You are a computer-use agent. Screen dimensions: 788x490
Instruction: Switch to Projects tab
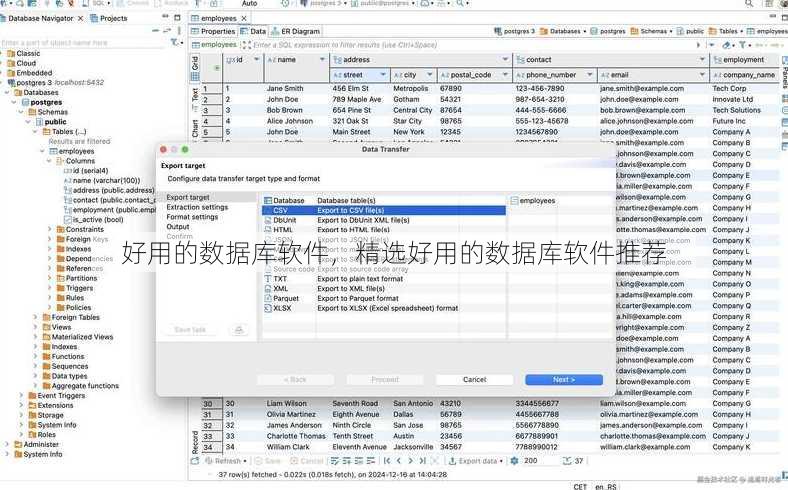click(109, 18)
